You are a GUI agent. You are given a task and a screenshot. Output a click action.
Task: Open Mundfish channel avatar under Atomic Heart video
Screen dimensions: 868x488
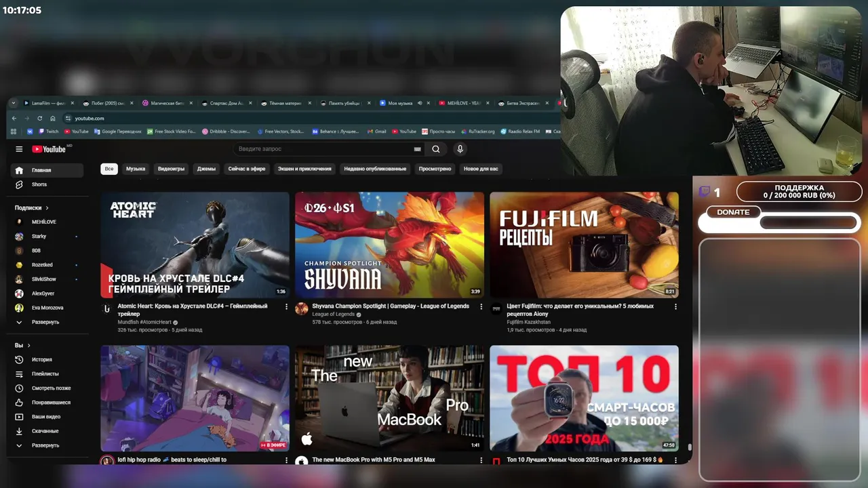107,308
